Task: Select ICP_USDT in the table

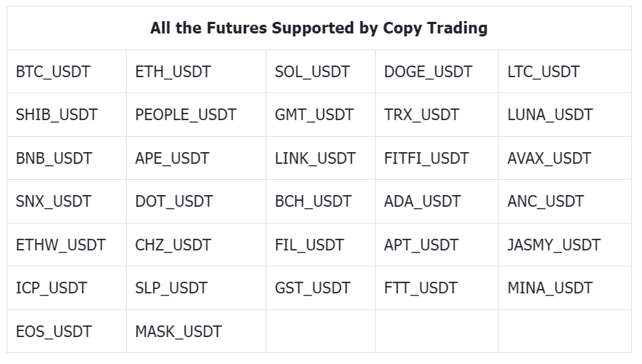Action: click(51, 288)
